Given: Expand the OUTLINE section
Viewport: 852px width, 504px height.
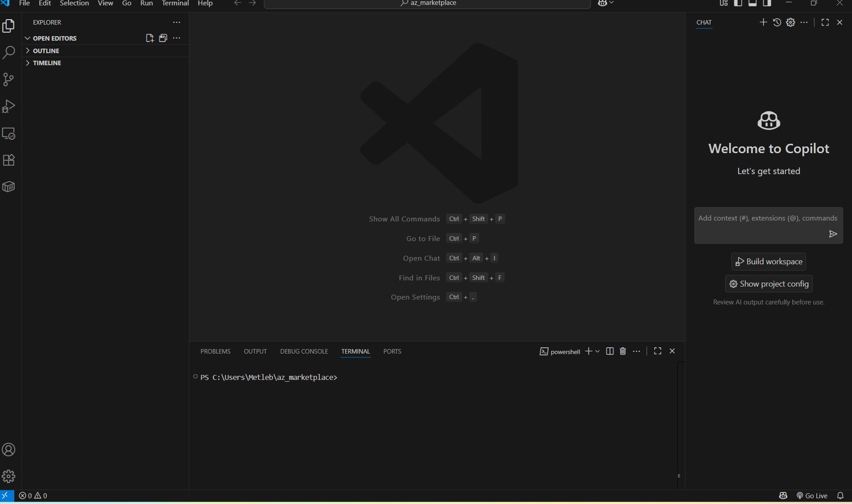Looking at the screenshot, I should tap(46, 51).
